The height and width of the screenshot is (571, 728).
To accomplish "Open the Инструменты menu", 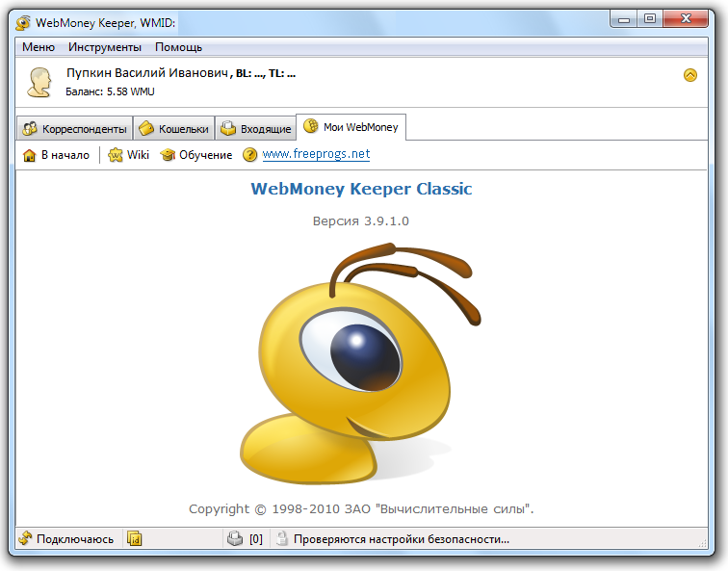I will (105, 47).
